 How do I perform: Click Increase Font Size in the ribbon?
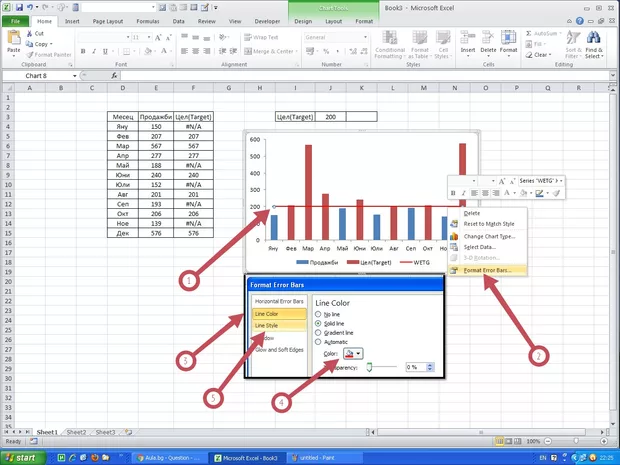(x=158, y=38)
